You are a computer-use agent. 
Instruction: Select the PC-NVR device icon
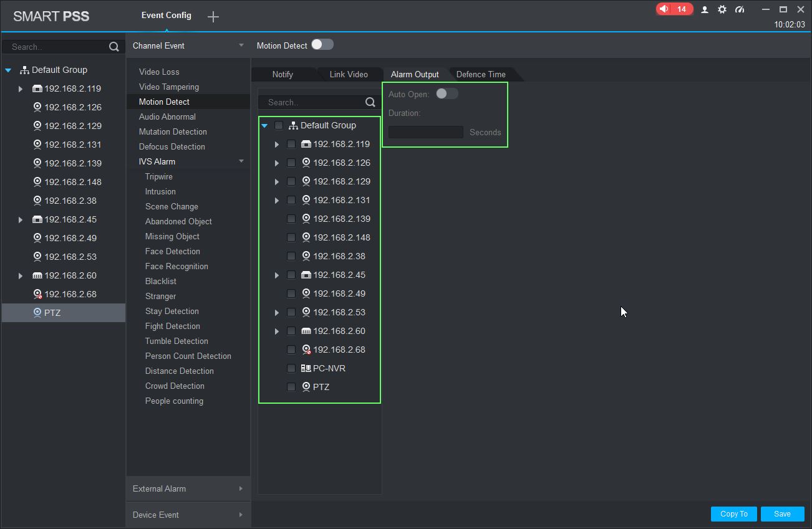(306, 368)
